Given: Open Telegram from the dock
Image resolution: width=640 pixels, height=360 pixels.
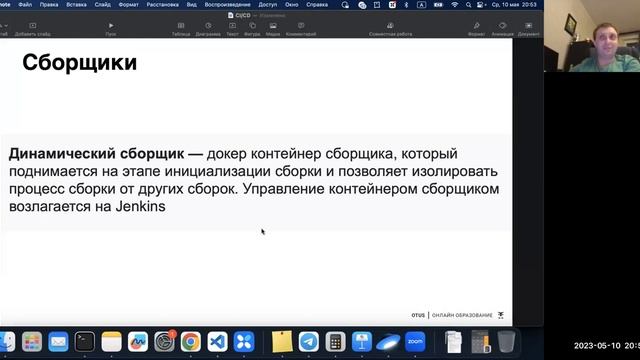Looking at the screenshot, I should (x=309, y=341).
